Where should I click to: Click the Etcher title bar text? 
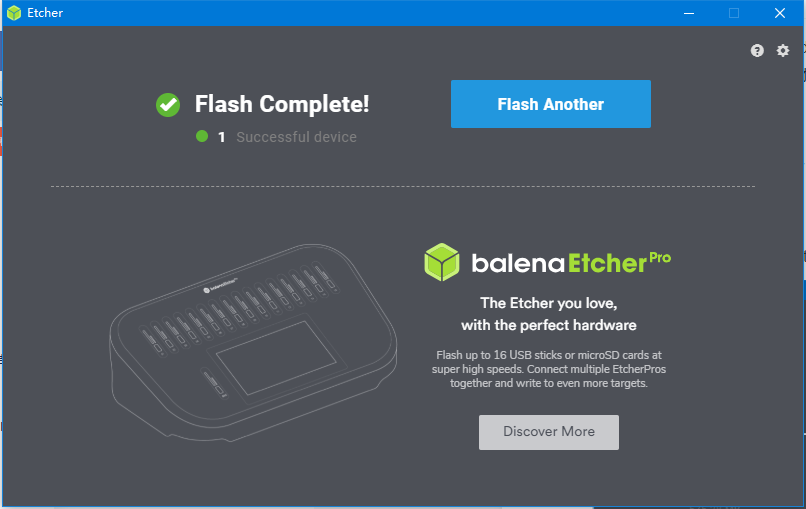click(x=45, y=13)
